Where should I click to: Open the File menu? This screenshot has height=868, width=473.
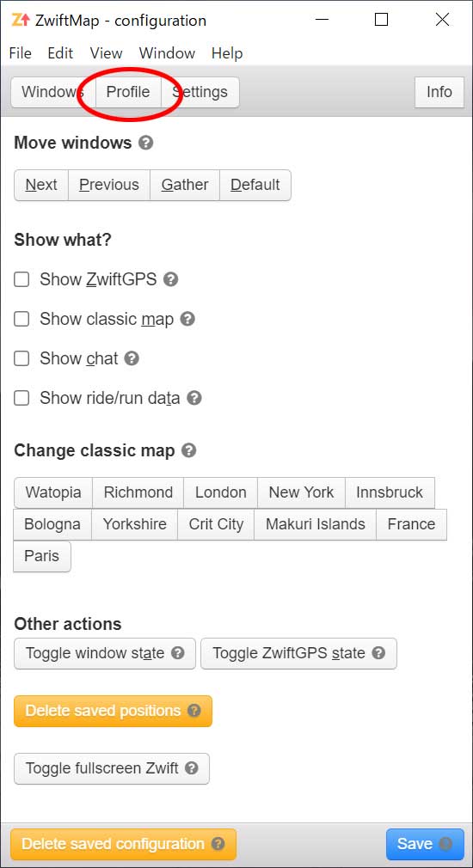click(21, 53)
